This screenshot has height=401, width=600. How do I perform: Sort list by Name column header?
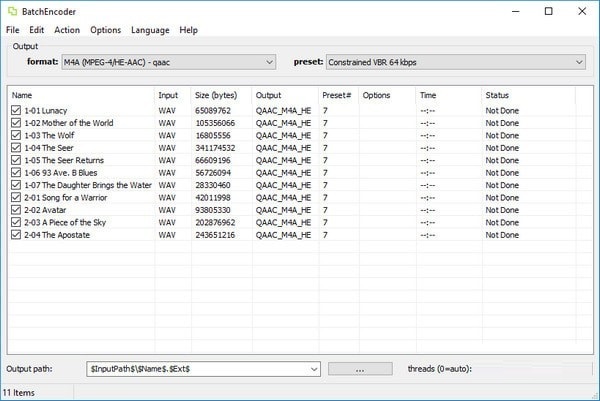tap(80, 95)
